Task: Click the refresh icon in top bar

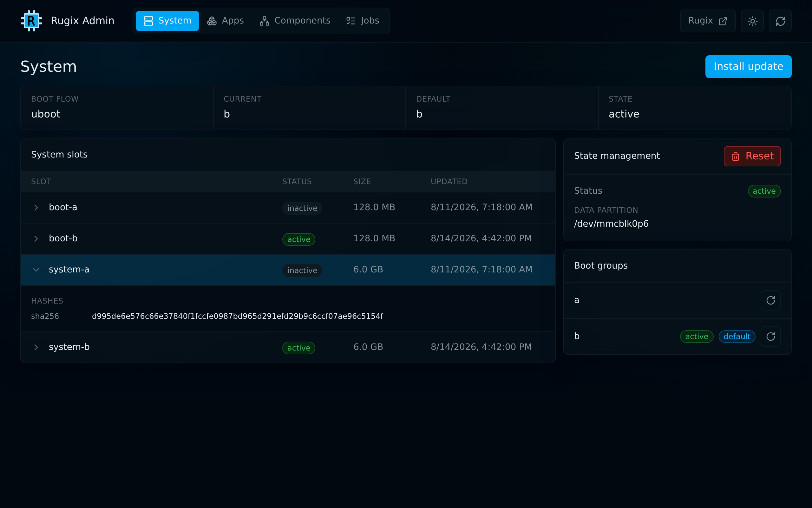Action: tap(780, 21)
